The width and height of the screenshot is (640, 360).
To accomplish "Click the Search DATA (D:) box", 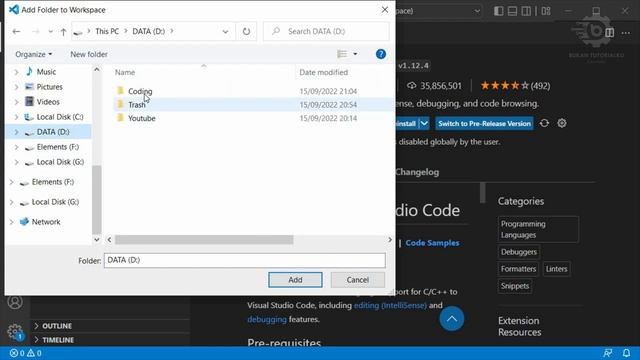I will (326, 31).
